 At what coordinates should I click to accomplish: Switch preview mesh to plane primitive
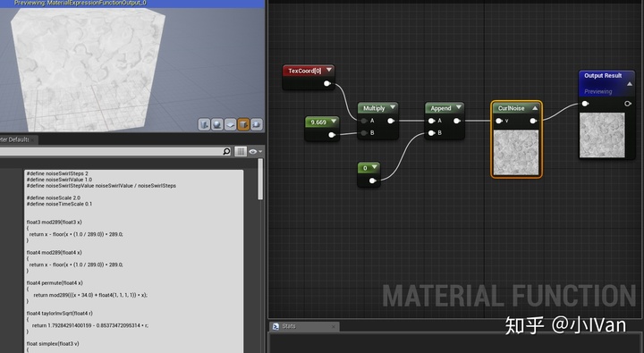[231, 124]
